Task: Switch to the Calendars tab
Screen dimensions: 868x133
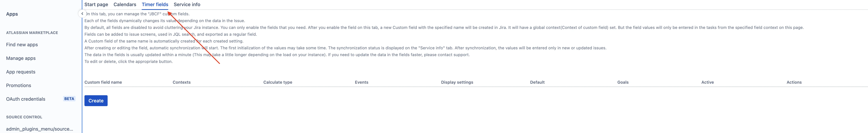Action: click(x=125, y=4)
